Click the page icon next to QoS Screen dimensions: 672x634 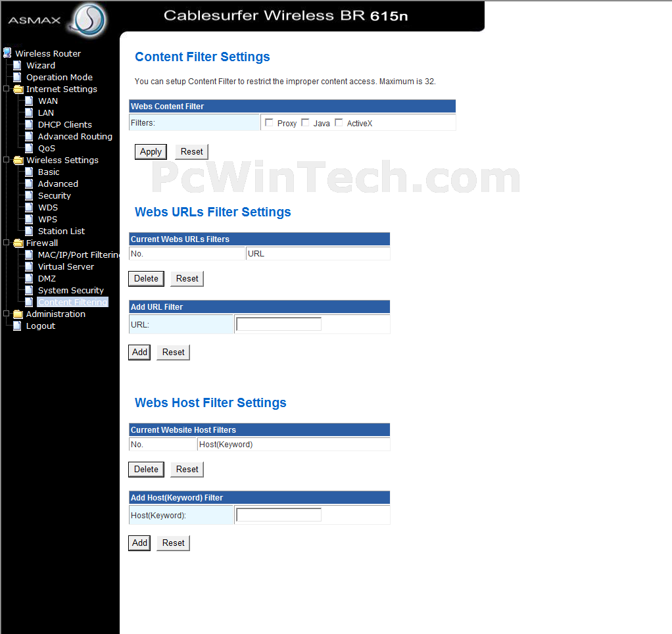[29, 149]
